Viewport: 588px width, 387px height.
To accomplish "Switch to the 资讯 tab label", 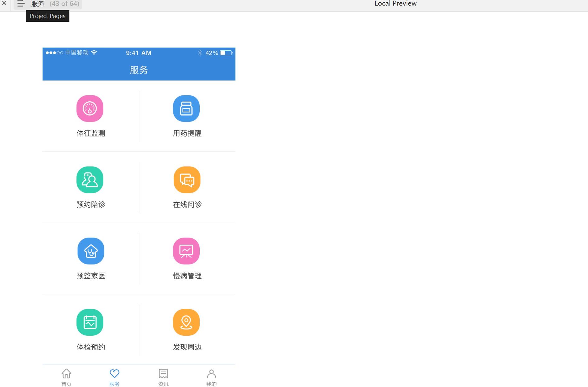I will coord(163,384).
